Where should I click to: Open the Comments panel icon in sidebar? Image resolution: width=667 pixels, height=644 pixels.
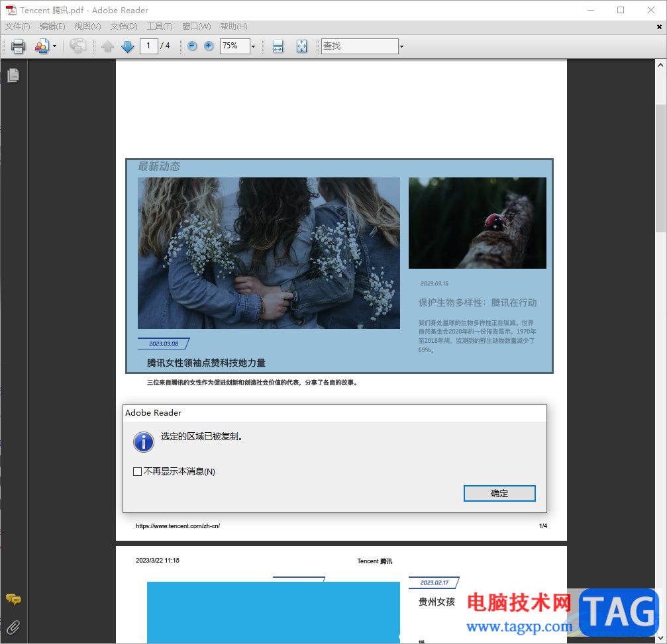(x=13, y=600)
